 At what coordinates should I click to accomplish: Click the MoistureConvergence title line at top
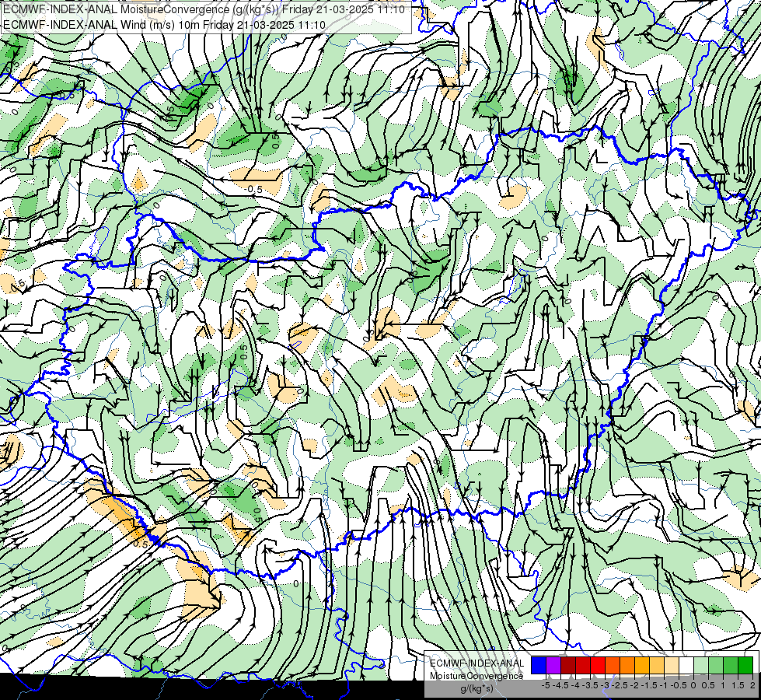204,9
